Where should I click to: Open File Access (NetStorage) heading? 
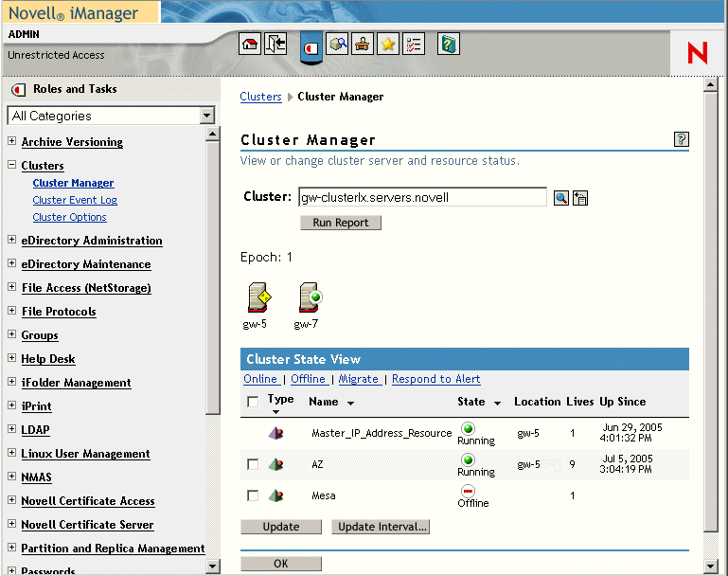point(86,288)
